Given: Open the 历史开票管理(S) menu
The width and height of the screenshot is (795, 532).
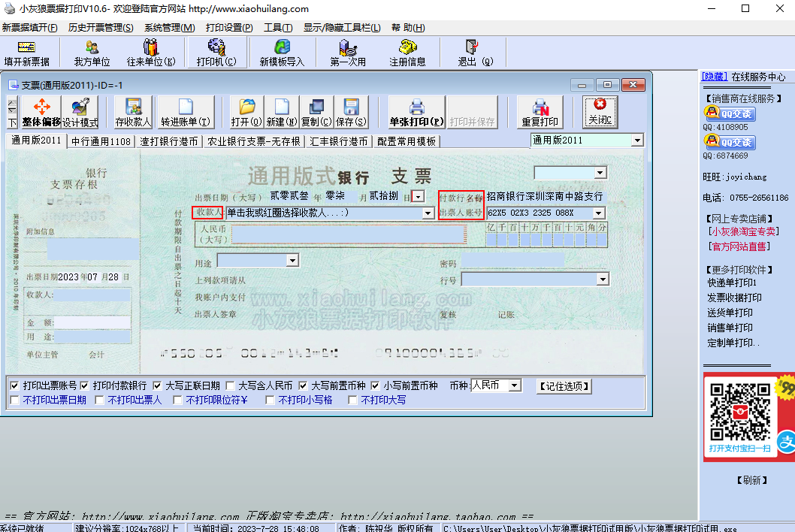Looking at the screenshot, I should point(101,27).
